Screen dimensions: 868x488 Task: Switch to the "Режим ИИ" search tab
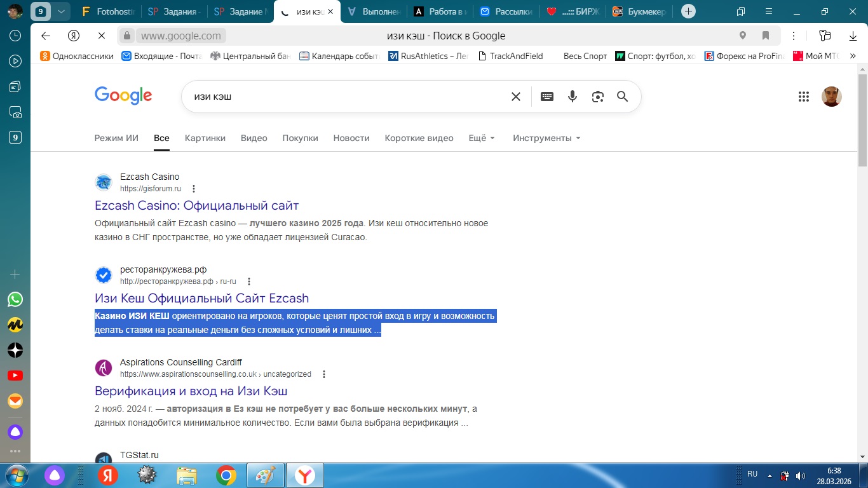pos(116,138)
